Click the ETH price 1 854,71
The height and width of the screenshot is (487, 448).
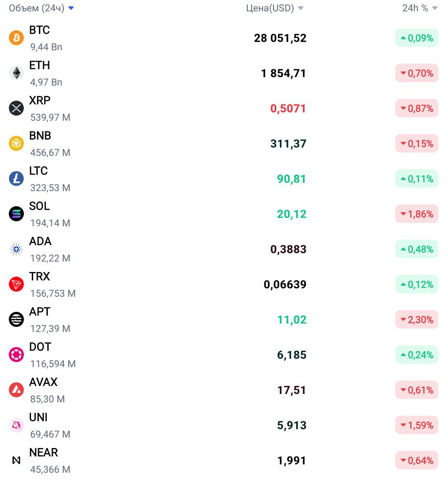point(283,73)
